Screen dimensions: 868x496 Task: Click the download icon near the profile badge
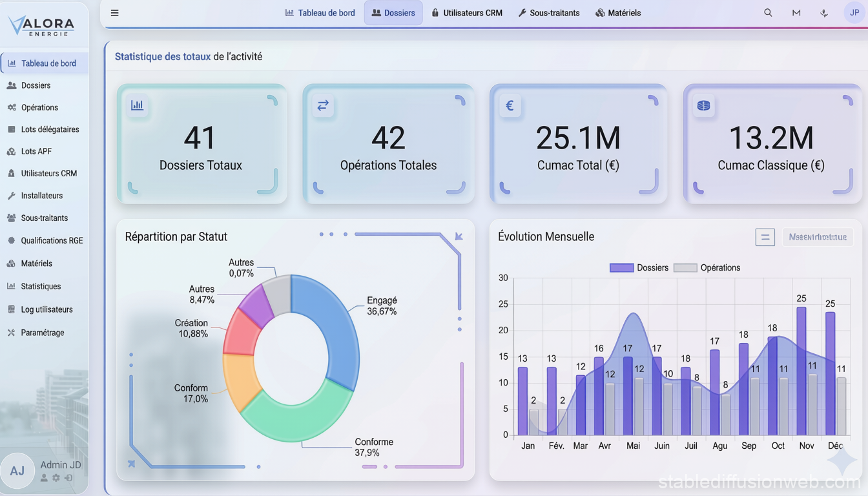click(x=824, y=12)
